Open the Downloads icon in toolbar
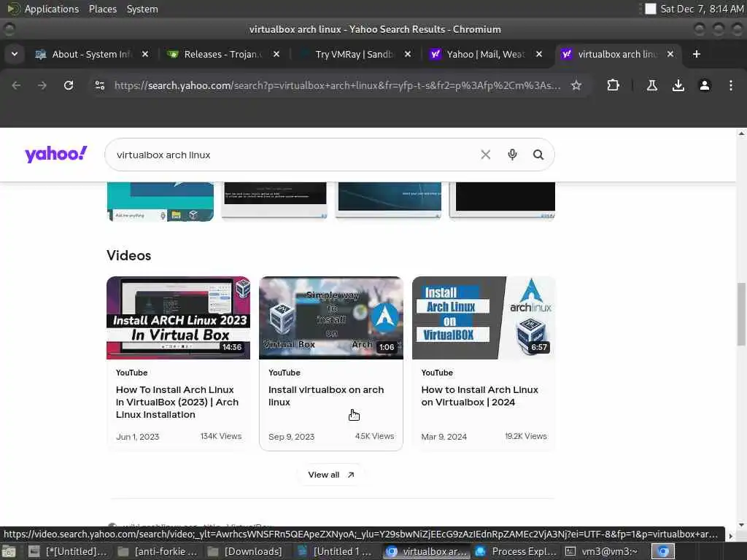 tap(678, 85)
